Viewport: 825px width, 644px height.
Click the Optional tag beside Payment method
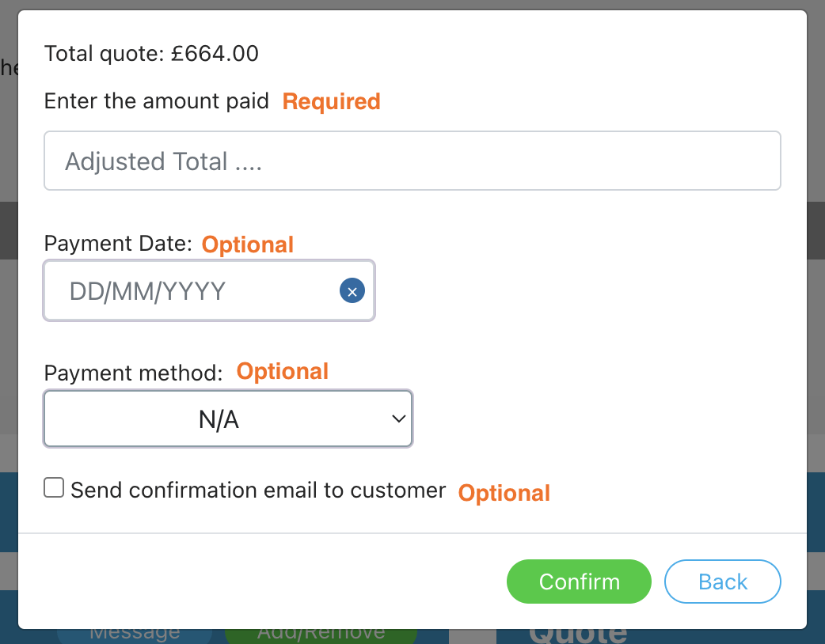click(283, 371)
